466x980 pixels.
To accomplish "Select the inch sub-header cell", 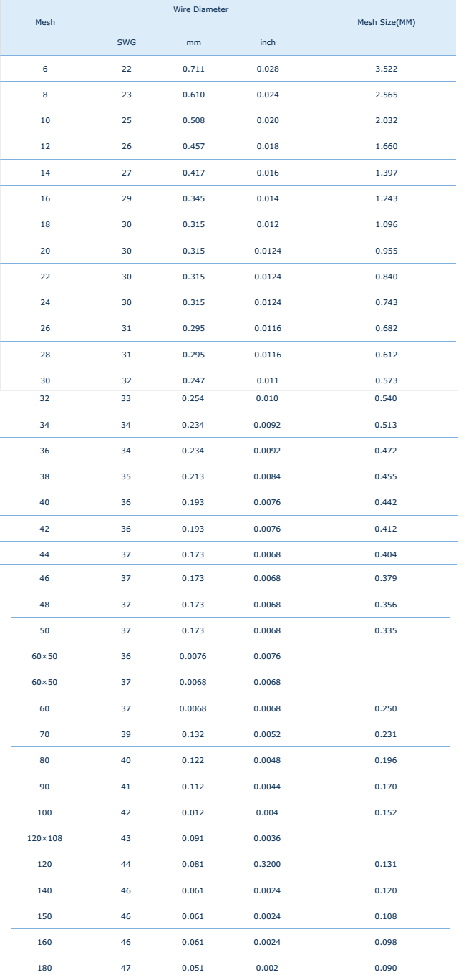I will pos(267,43).
